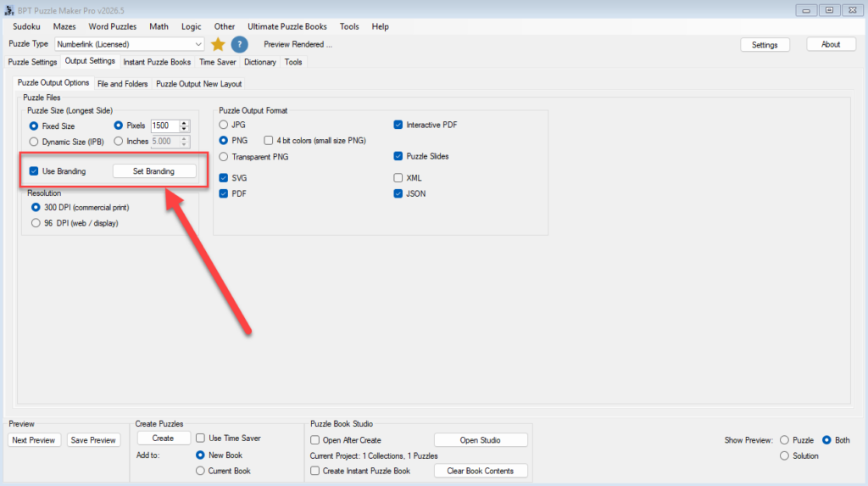
Task: Open the Word Puzzles menu
Action: 113,26
